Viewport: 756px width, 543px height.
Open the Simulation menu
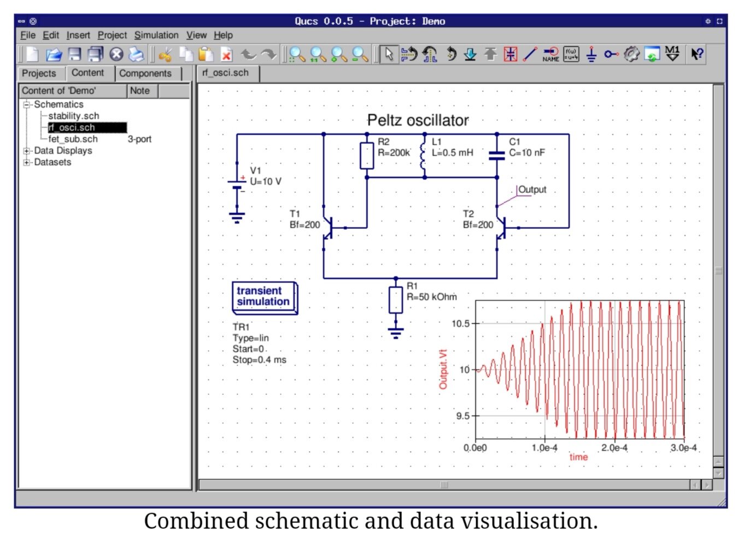pyautogui.click(x=156, y=36)
